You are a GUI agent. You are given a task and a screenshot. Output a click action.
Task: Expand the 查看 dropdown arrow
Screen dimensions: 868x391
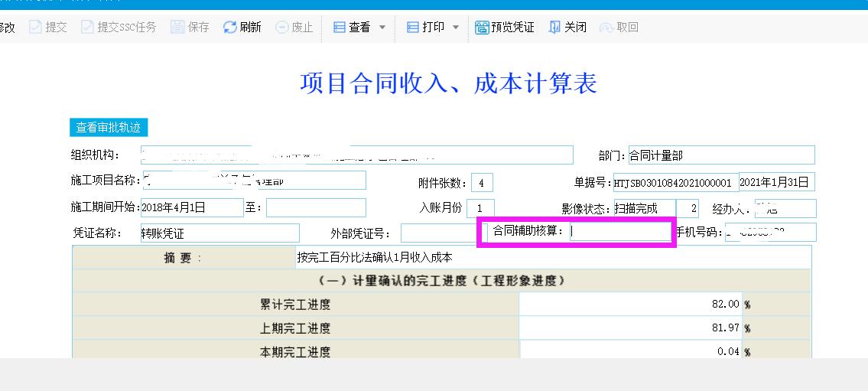point(382,28)
